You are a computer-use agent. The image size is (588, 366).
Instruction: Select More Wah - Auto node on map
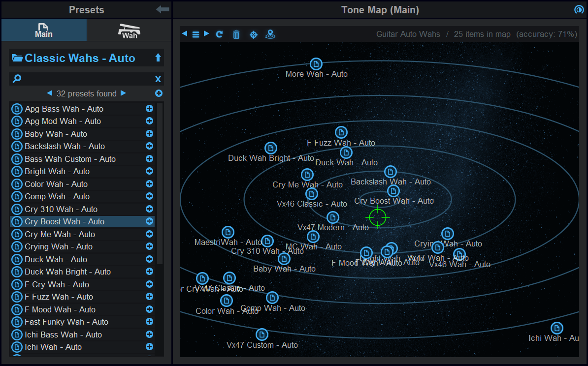316,64
